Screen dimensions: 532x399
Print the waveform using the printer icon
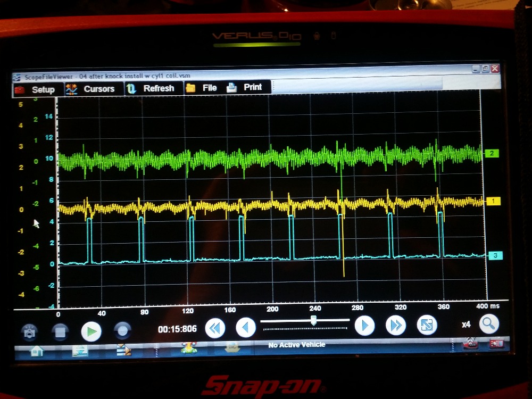coord(231,87)
